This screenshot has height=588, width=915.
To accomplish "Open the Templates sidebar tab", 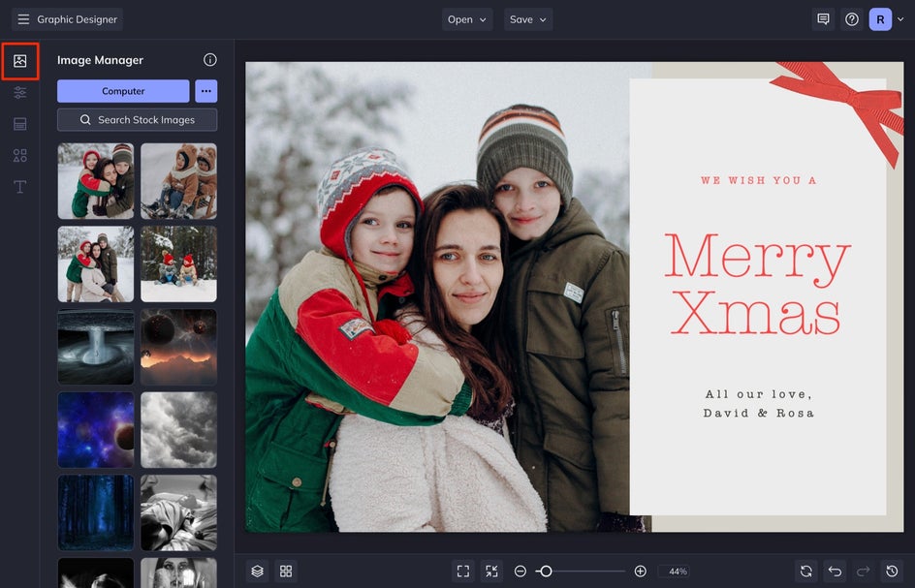I will point(19,124).
